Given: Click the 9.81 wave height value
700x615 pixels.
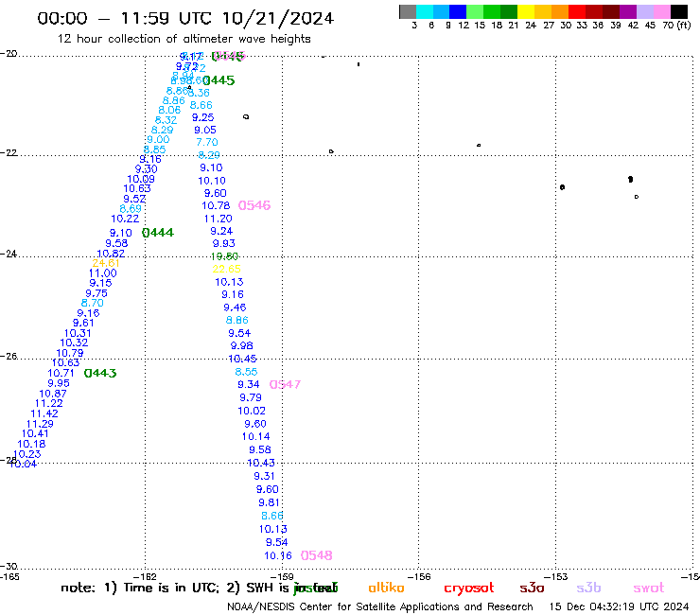Looking at the screenshot, I should pos(269,502).
